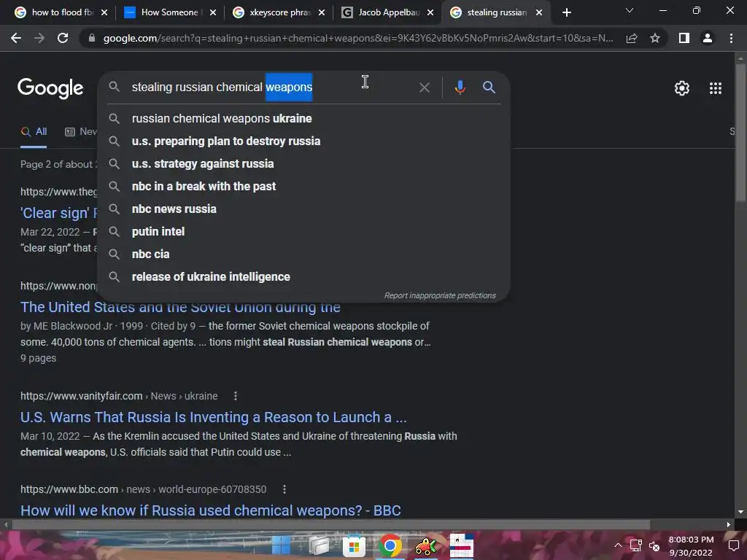Select the News search results tab

point(81,132)
